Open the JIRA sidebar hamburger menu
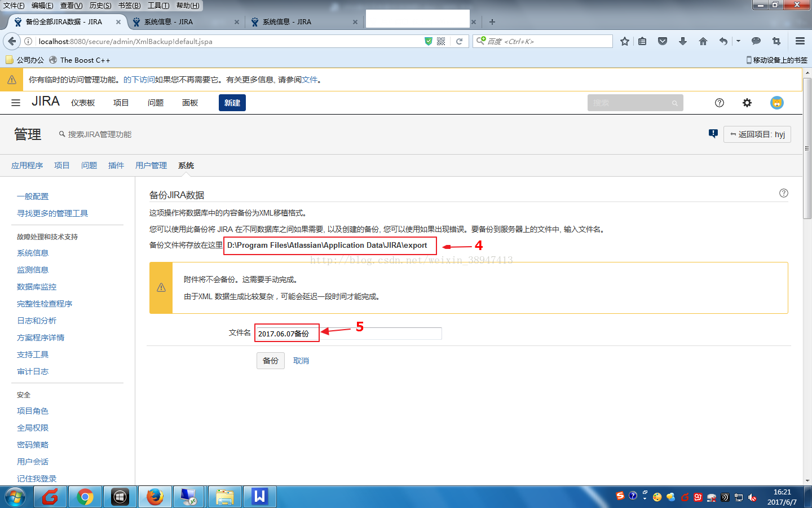 click(16, 103)
